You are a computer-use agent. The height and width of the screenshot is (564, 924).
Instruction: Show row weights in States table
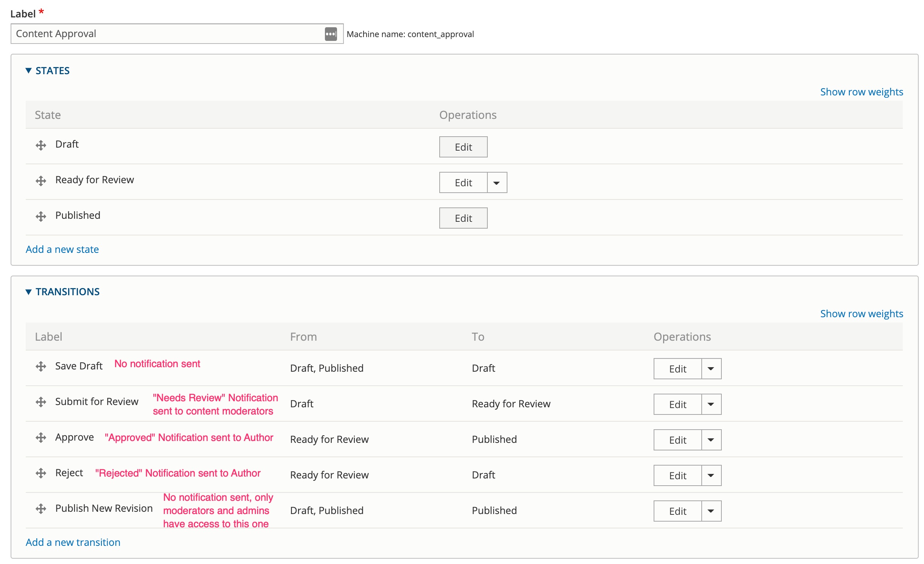861,92
